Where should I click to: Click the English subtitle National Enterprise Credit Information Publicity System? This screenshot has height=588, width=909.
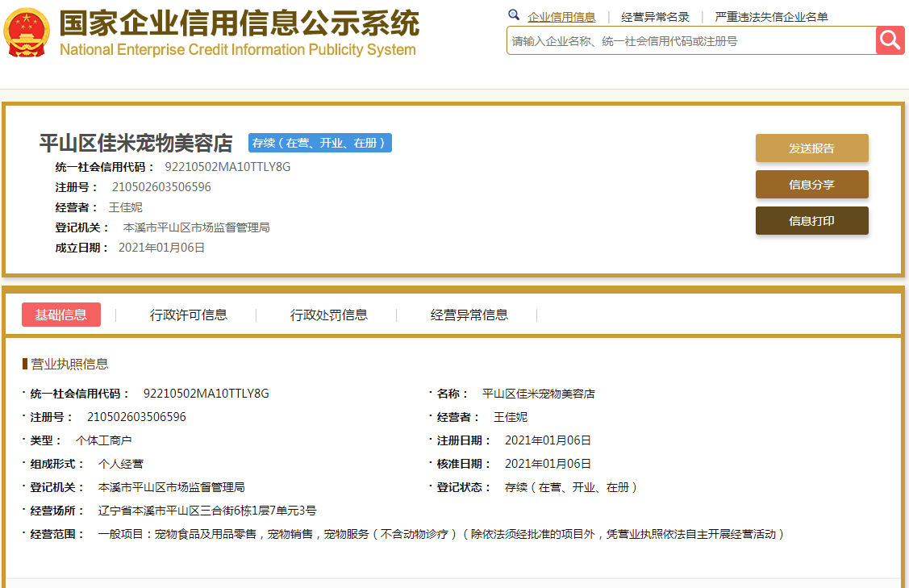click(x=238, y=50)
